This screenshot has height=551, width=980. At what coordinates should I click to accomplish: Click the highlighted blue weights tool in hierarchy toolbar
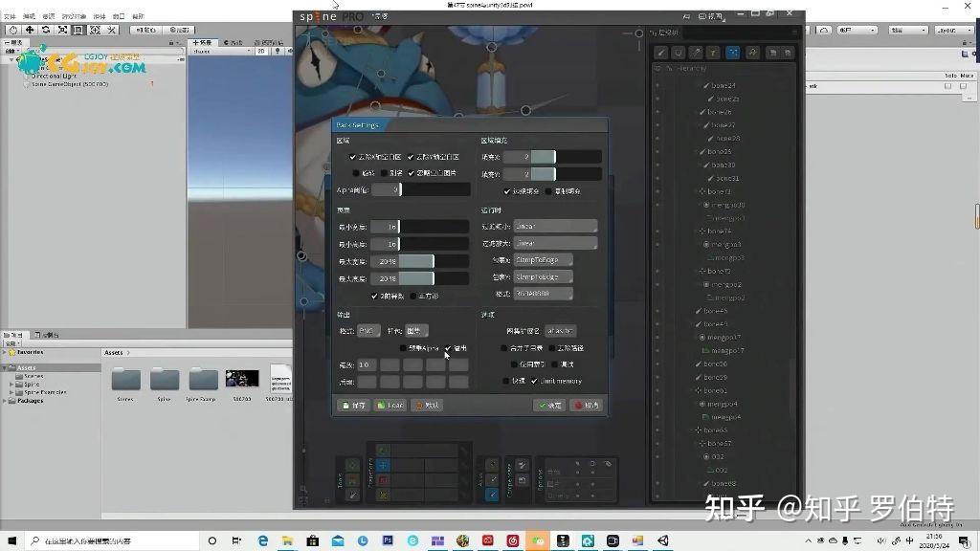point(734,53)
